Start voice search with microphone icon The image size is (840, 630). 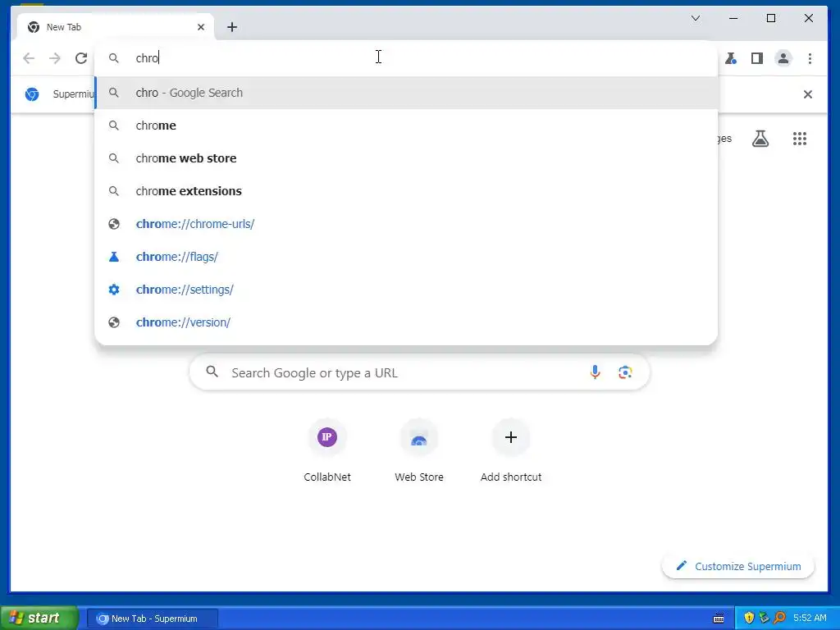[x=595, y=372]
